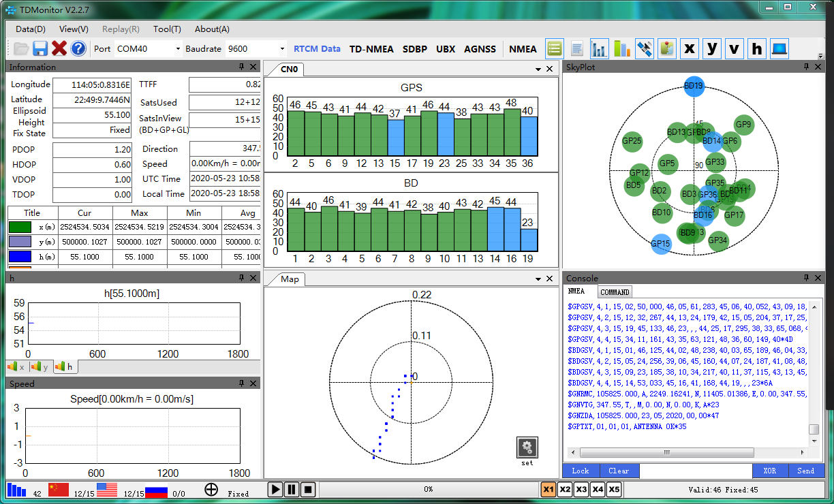This screenshot has height=504, width=834.
Task: Toggle the h plot toolbar button
Action: click(x=757, y=48)
